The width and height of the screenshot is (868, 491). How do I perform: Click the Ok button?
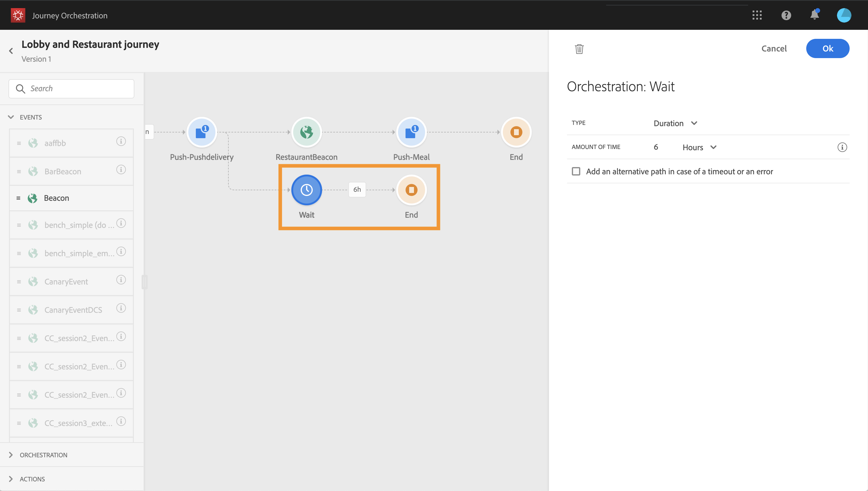click(x=827, y=48)
